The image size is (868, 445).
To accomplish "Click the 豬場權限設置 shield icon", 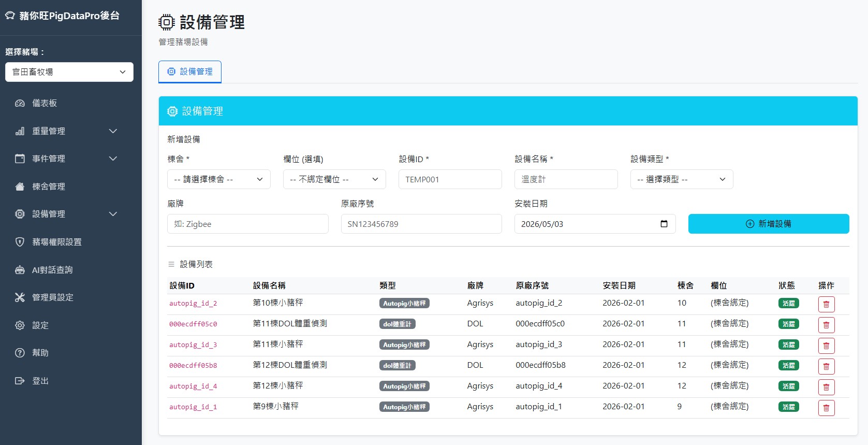I will (x=20, y=242).
